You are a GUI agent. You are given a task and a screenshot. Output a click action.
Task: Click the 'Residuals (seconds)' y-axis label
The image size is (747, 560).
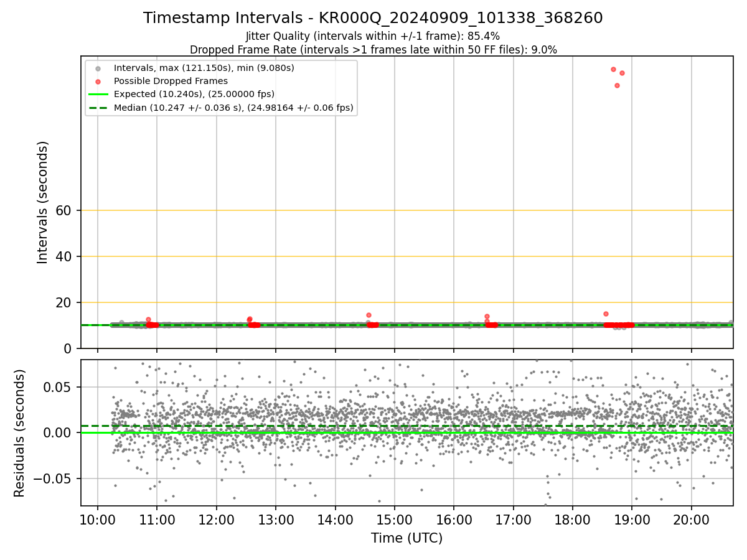(19, 433)
